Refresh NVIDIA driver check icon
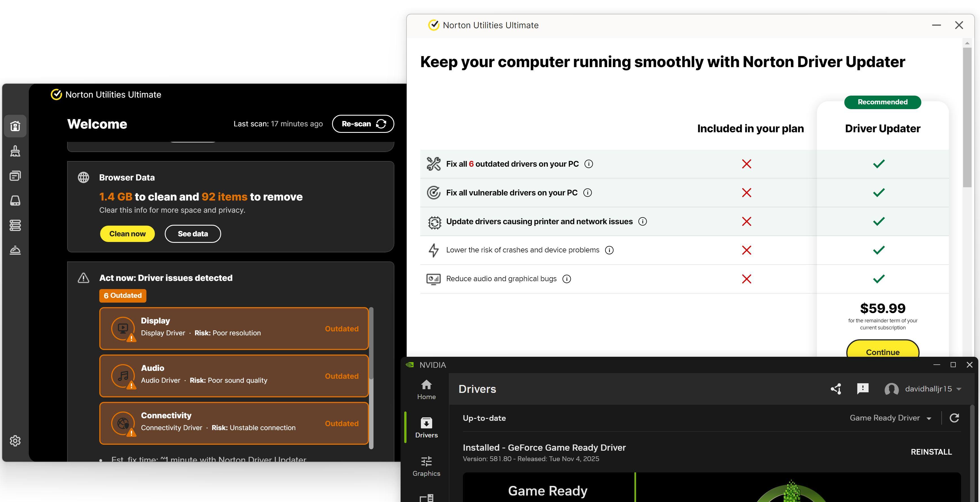The height and width of the screenshot is (502, 980). coord(954,418)
